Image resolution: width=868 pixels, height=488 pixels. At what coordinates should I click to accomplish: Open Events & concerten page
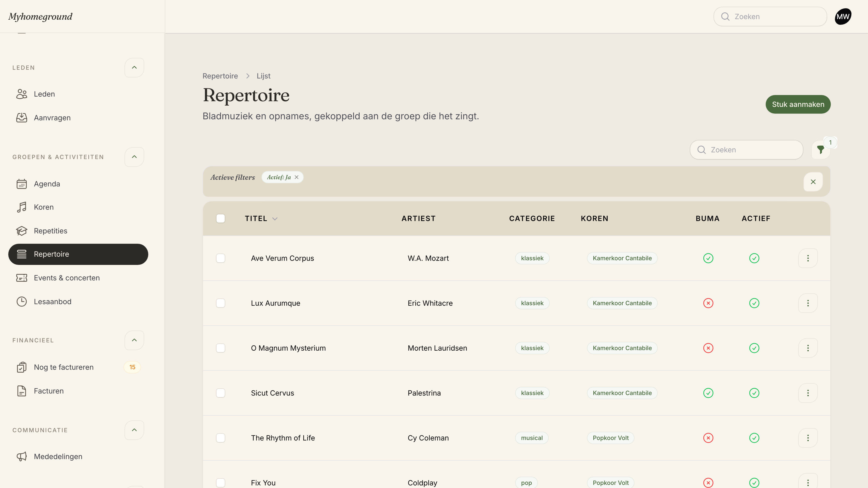(78, 278)
